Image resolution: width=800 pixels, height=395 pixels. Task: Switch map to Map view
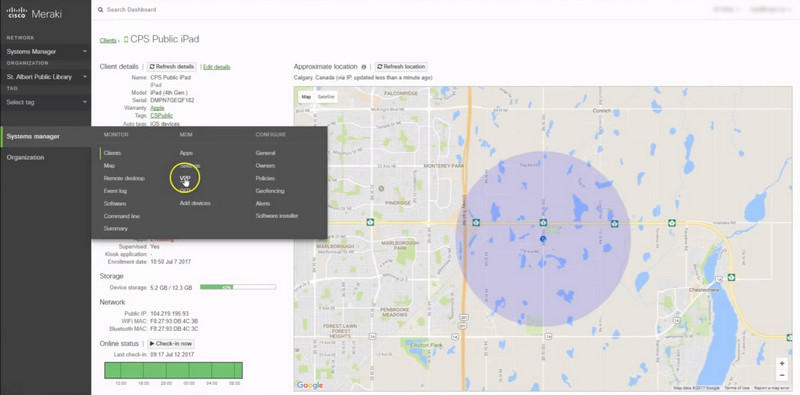[x=306, y=97]
